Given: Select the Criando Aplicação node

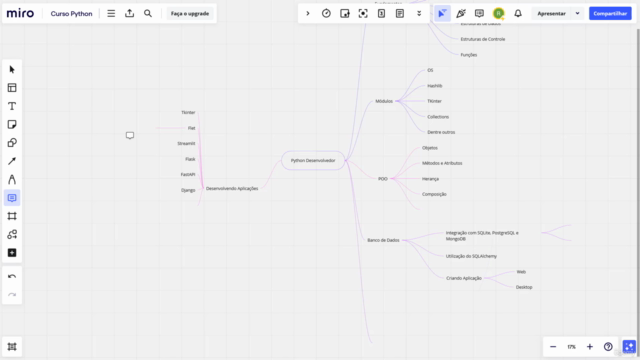Looking at the screenshot, I should [x=464, y=278].
